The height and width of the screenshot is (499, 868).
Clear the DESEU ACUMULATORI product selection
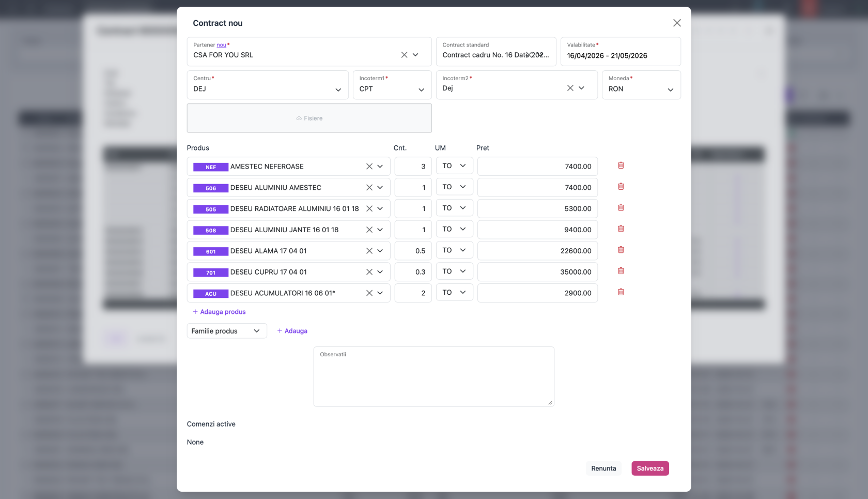(x=369, y=293)
